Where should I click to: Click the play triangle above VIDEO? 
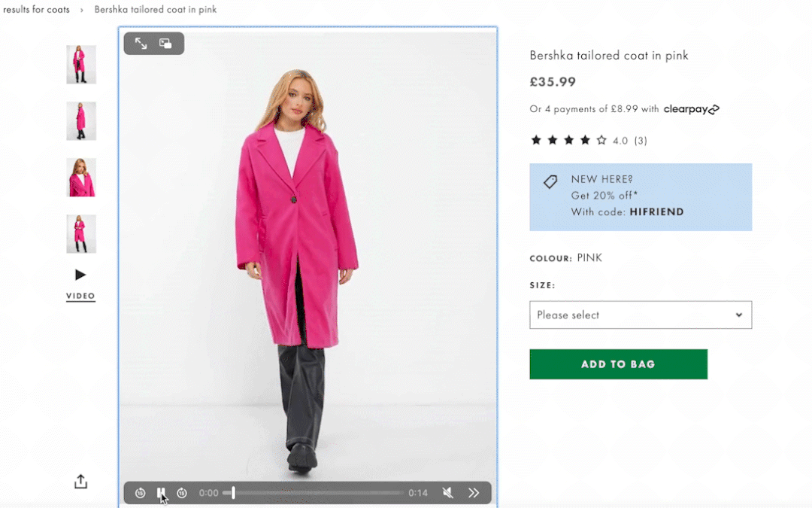click(80, 274)
